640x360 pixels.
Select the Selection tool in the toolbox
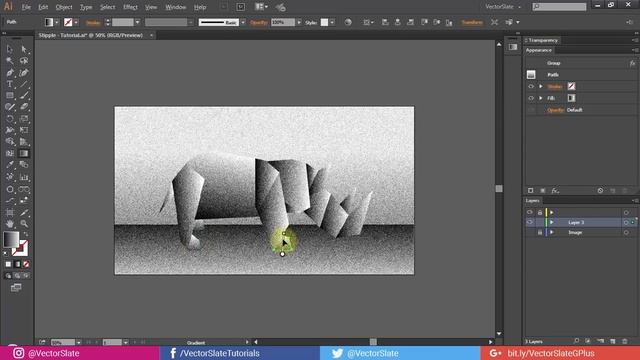click(x=9, y=49)
